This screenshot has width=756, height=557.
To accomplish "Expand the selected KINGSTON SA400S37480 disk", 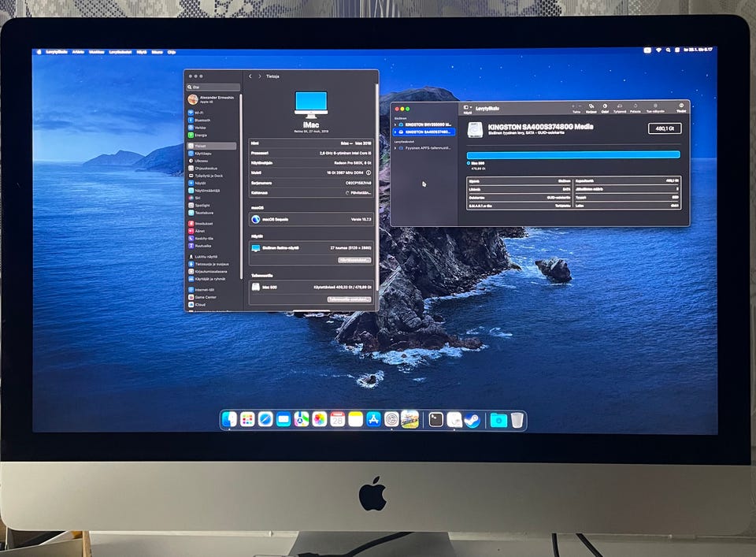I will [x=395, y=132].
